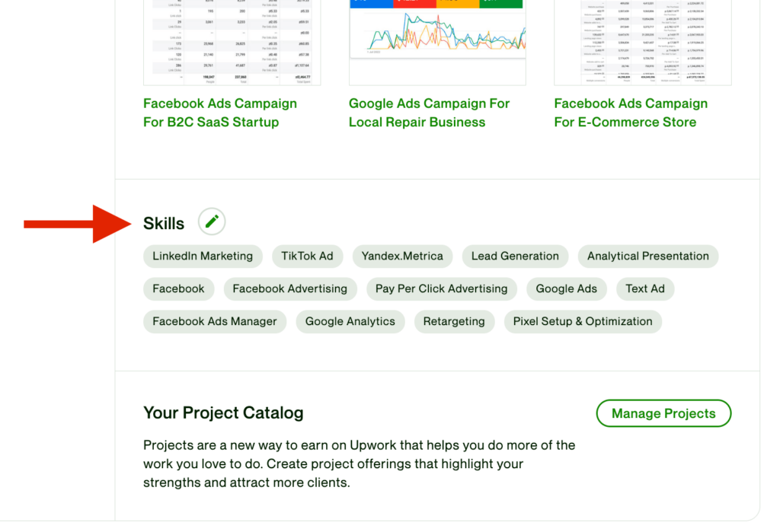Click the Yandex.Metrica skill tag

point(402,256)
